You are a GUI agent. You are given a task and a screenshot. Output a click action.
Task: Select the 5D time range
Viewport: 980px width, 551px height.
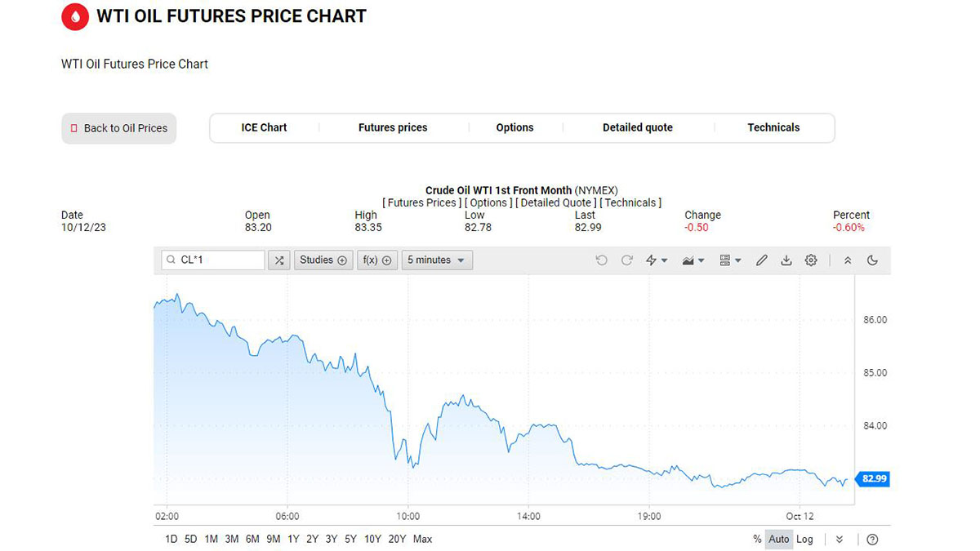coord(191,540)
